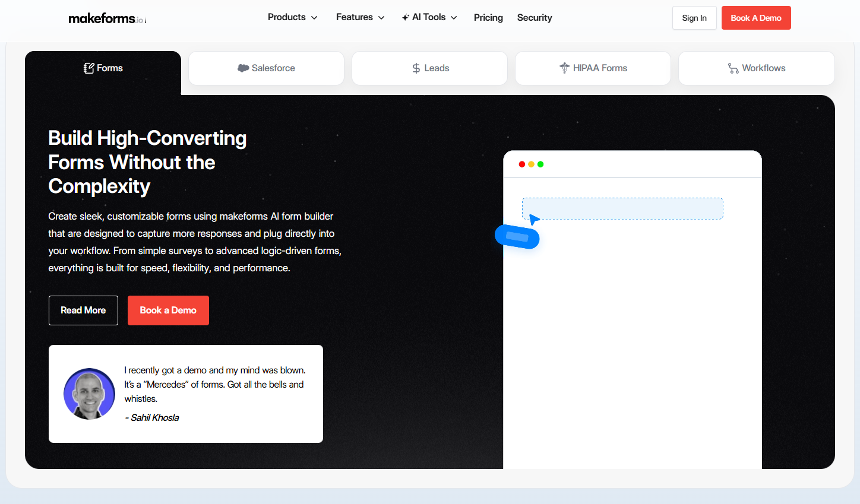Click the testimonial quote about "Mercedes" of forms

click(215, 385)
